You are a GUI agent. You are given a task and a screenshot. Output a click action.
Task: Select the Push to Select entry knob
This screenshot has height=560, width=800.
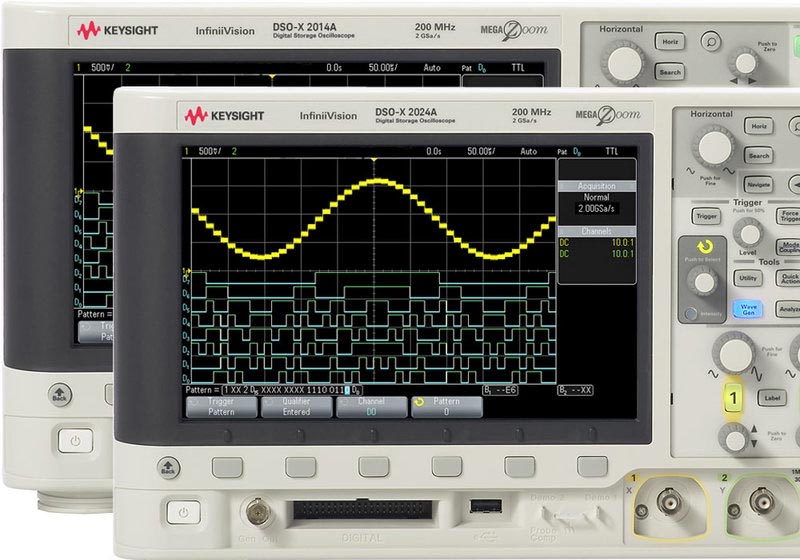click(x=704, y=282)
